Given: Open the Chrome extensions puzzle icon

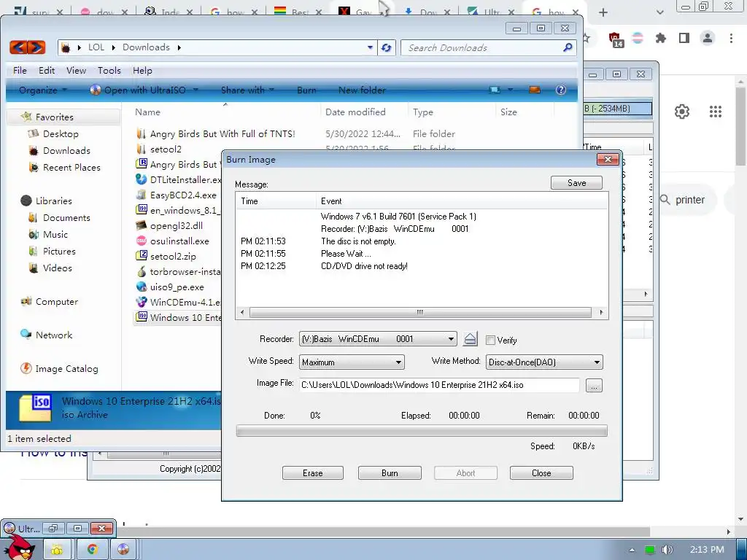Looking at the screenshot, I should pyautogui.click(x=660, y=38).
